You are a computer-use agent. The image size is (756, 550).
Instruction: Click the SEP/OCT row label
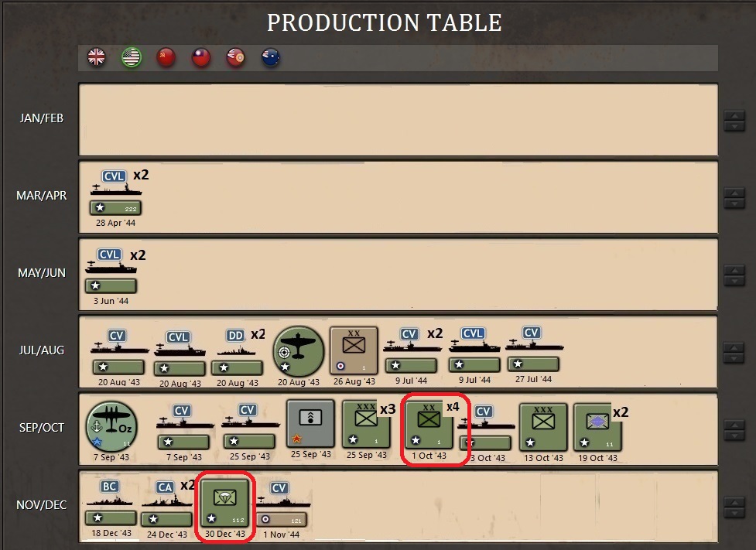click(42, 428)
